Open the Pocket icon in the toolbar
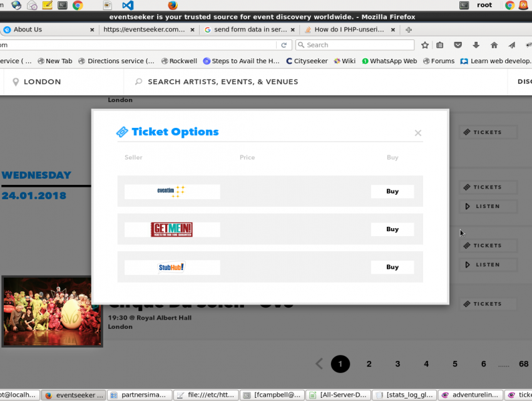The height and width of the screenshot is (401, 532). 458,45
